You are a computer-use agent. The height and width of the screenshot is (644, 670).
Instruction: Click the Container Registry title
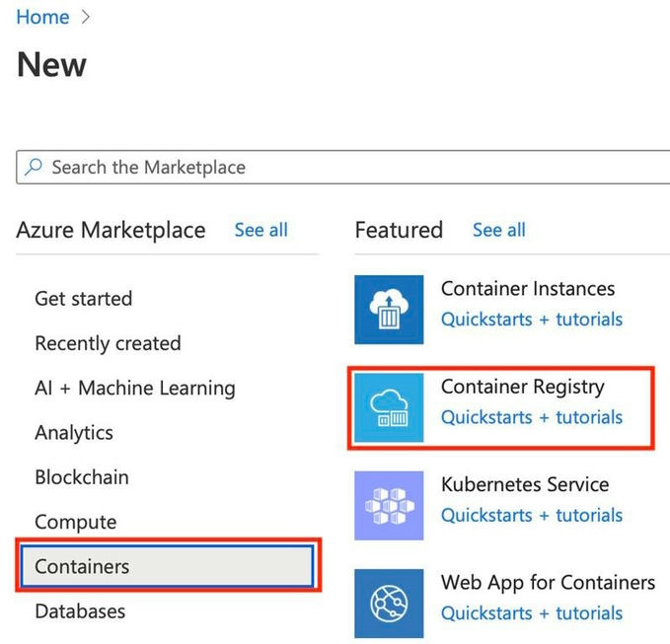pyautogui.click(x=522, y=387)
